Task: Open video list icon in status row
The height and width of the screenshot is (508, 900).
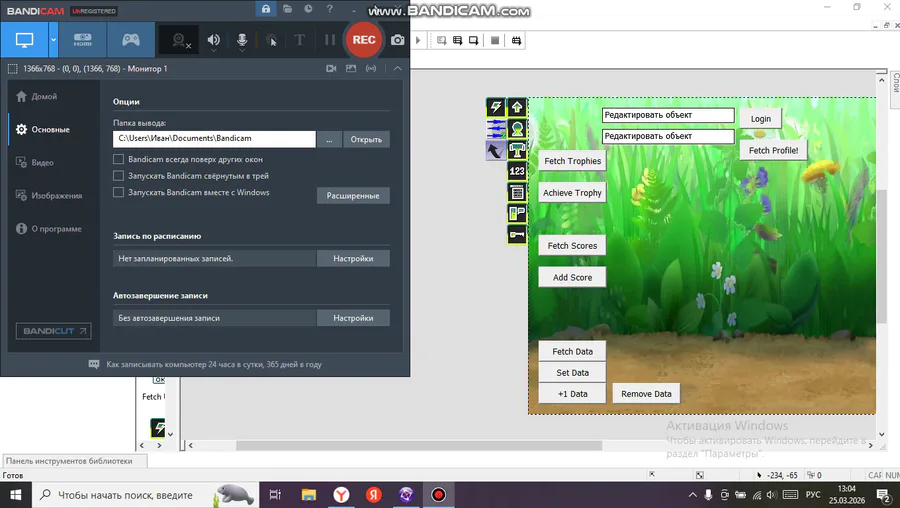Action: click(331, 68)
